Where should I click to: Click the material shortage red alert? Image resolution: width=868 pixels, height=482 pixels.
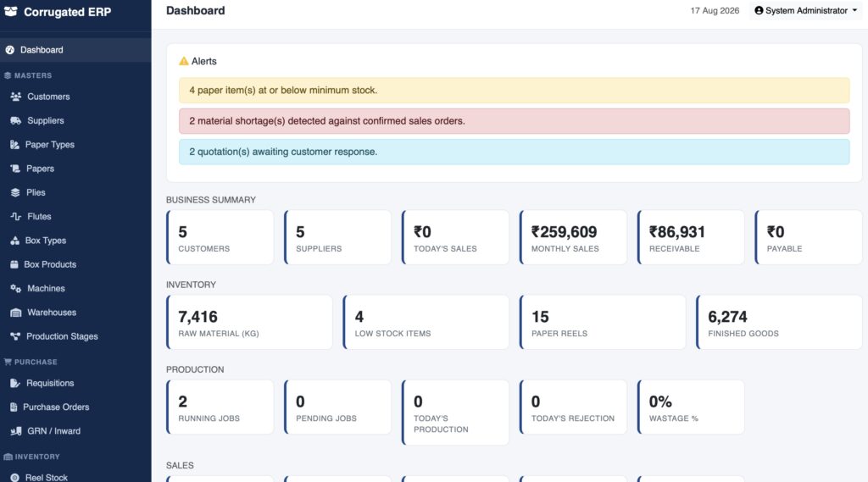[x=515, y=121]
